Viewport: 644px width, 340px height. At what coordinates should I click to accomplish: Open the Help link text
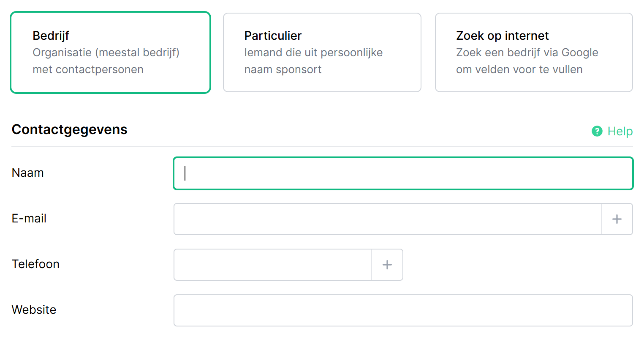[x=620, y=132]
